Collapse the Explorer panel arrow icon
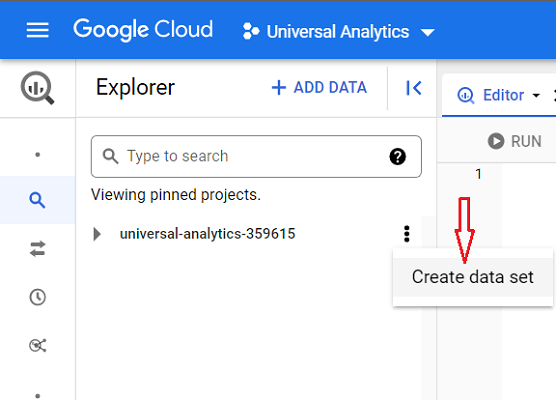This screenshot has width=556, height=400. point(413,88)
